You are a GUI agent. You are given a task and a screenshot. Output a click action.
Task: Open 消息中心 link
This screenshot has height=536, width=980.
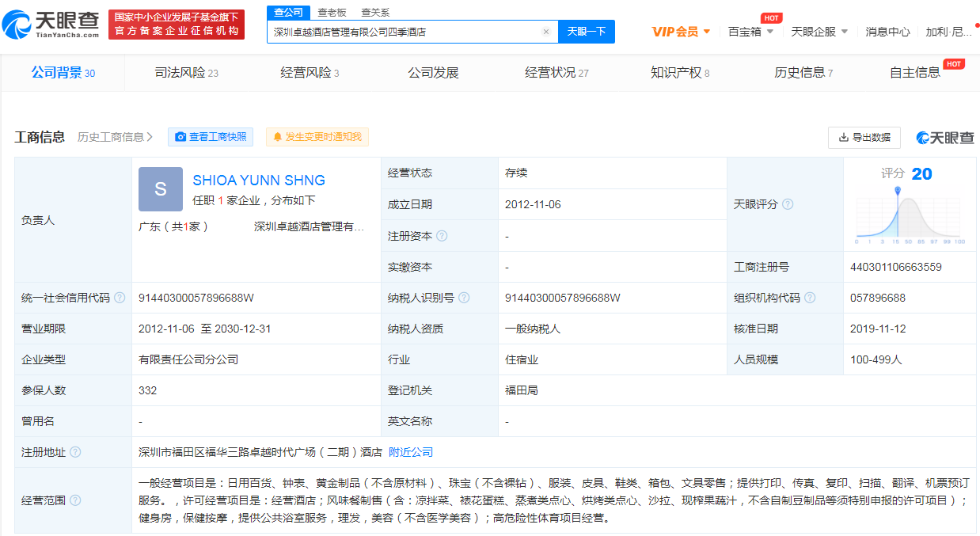887,32
